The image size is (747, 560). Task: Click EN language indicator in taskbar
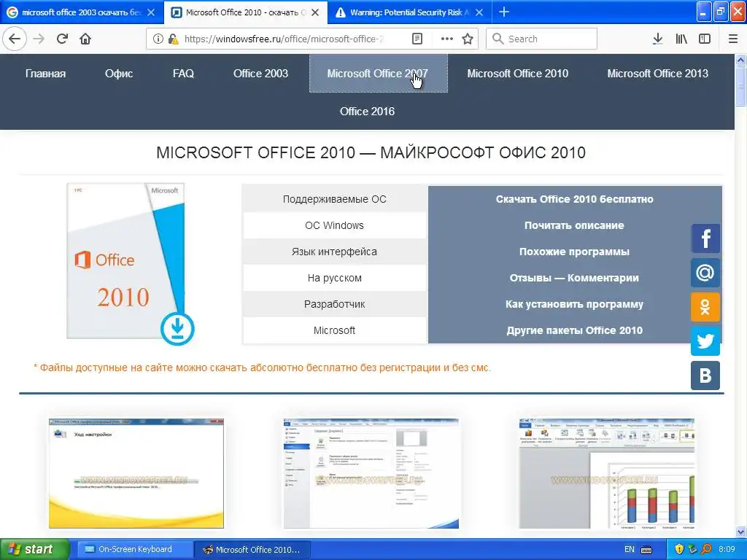coord(630,549)
